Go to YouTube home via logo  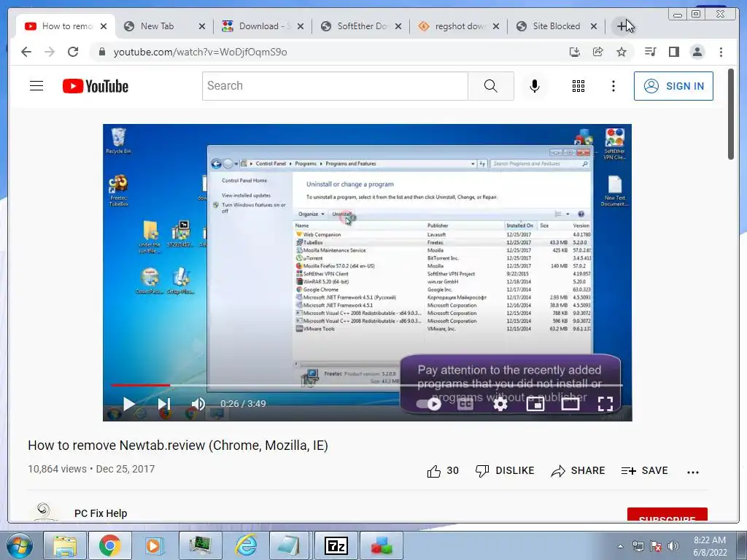tap(96, 86)
